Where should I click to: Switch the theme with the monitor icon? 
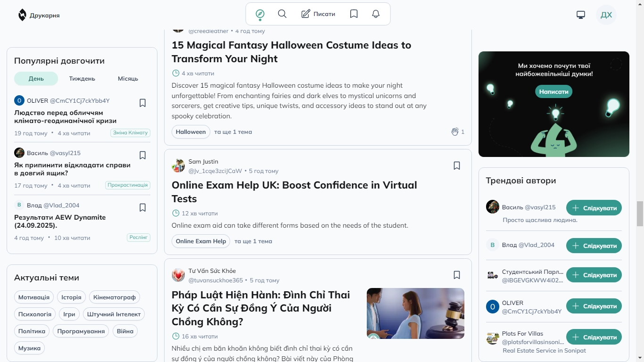coord(581,15)
